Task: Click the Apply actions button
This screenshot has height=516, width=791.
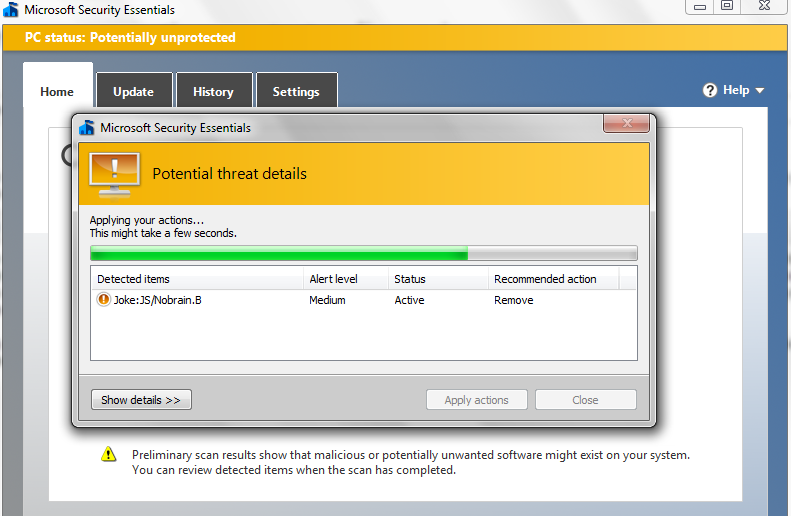Action: (x=477, y=399)
